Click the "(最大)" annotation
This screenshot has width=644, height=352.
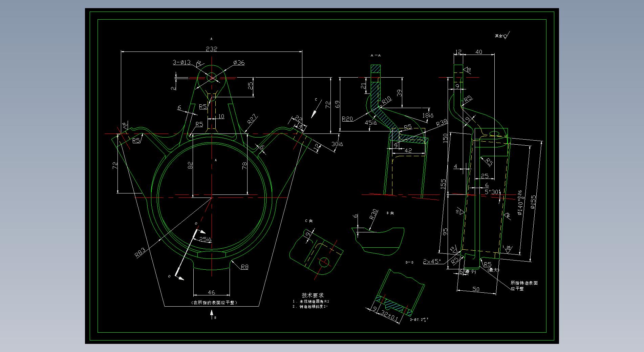493,270
